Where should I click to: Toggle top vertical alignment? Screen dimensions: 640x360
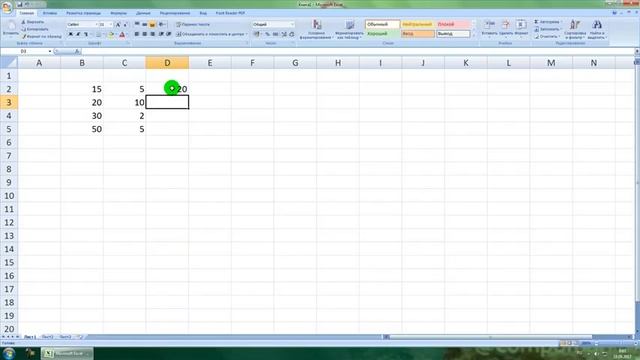click(x=137, y=24)
